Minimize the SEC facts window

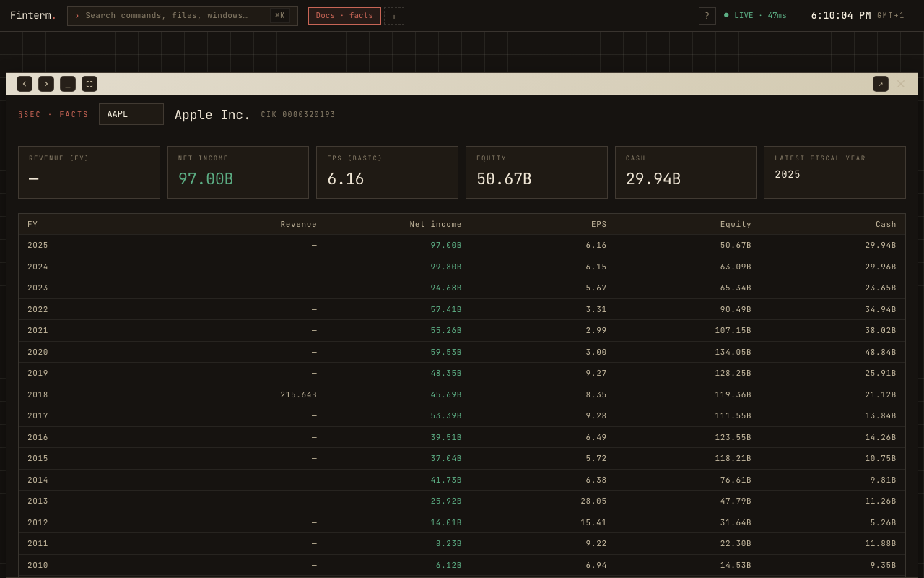point(68,84)
